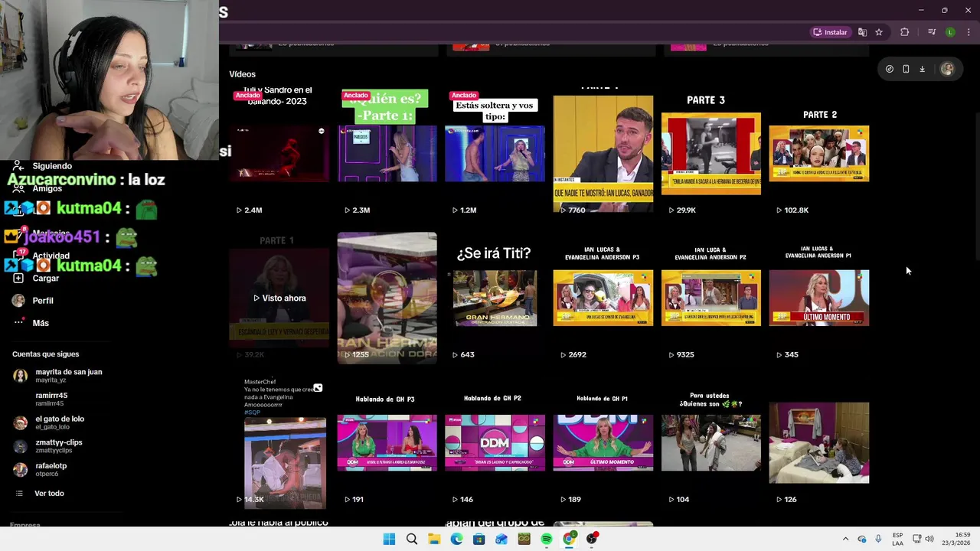Click the Instalar app button
Screen dimensions: 980x551
[830, 32]
